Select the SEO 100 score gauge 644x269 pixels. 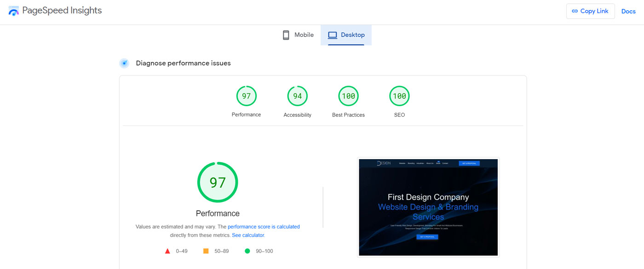[x=399, y=96]
